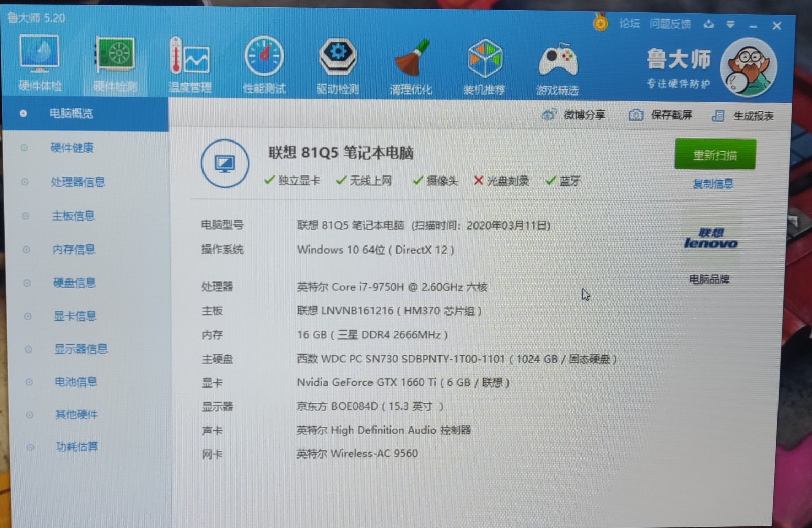Click 保存截屏 to save screenshot
The image size is (812, 528).
[x=660, y=115]
